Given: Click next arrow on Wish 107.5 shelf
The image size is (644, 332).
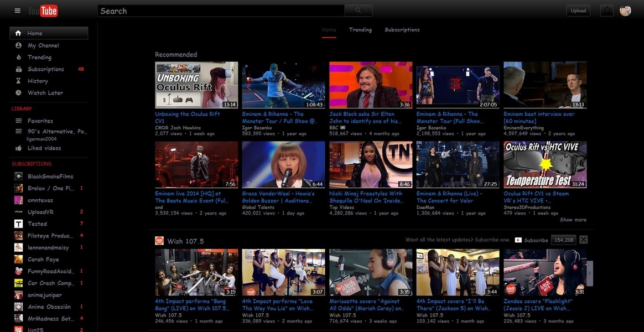Looking at the screenshot, I should [590, 273].
